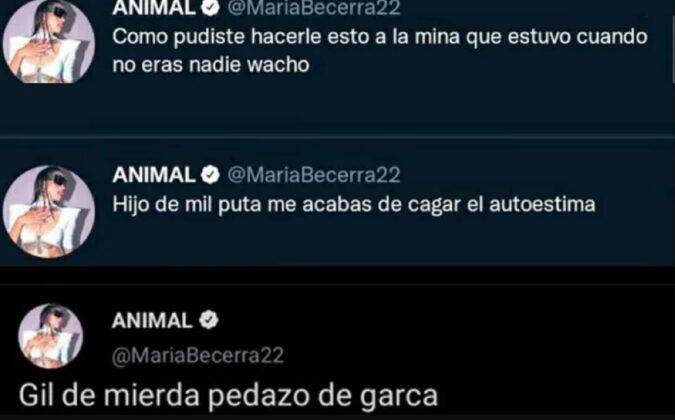Click the verified badge in the top tweet header
This screenshot has height=420, width=675.
click(211, 7)
